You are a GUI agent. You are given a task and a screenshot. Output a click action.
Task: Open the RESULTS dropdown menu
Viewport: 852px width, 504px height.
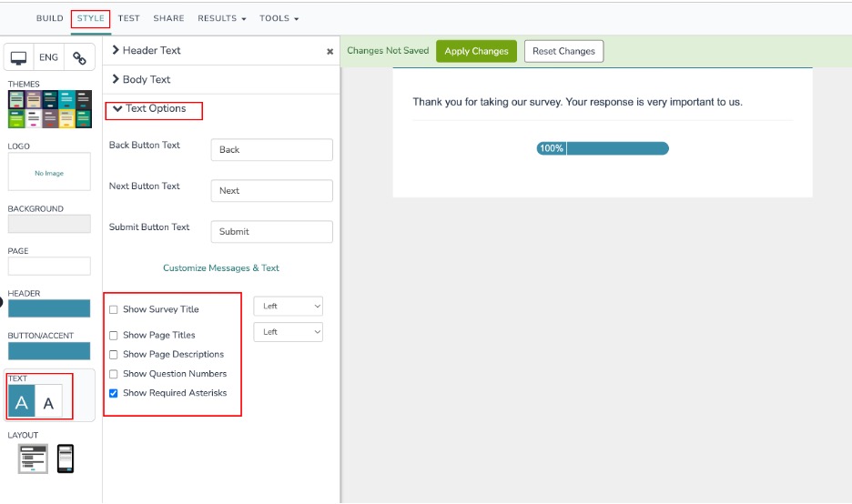tap(222, 18)
